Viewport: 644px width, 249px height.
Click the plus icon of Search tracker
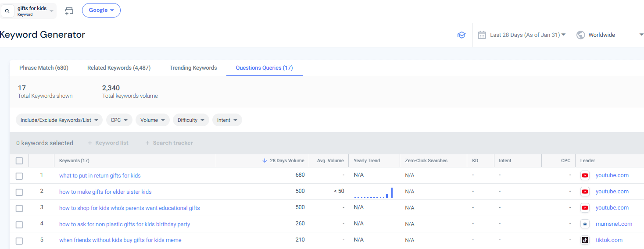(147, 143)
